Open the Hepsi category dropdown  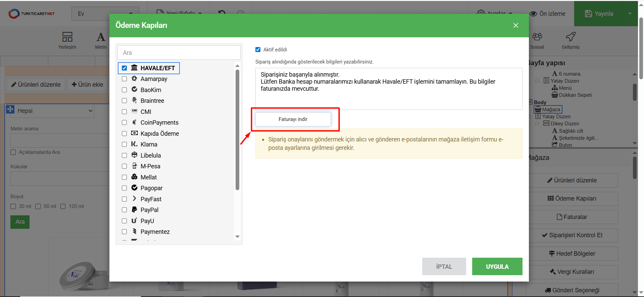click(52, 111)
